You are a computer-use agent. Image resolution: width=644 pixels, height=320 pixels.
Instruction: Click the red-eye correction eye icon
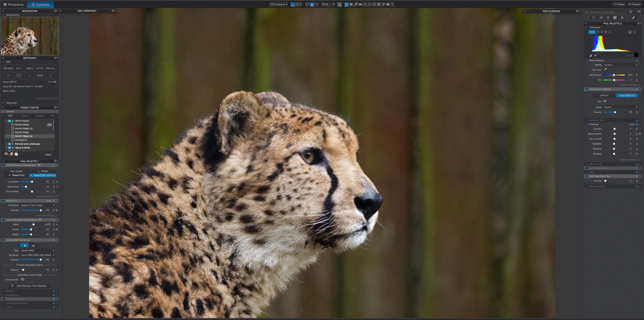pyautogui.click(x=388, y=4)
